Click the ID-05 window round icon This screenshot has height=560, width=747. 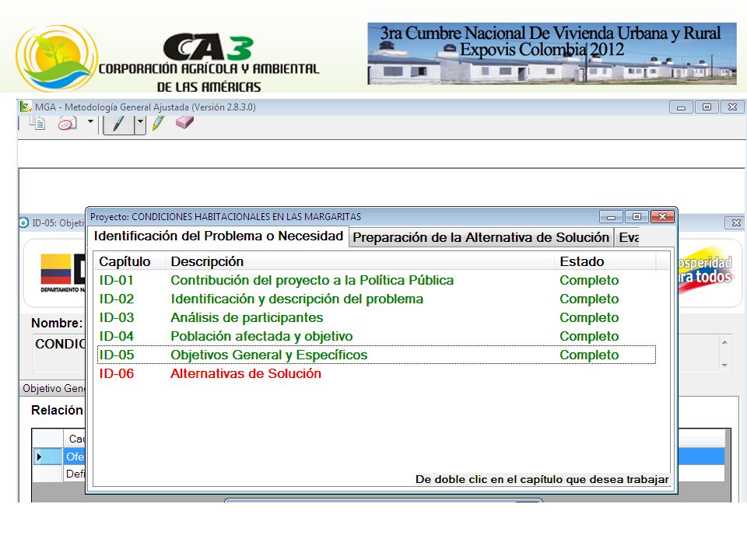(24, 222)
